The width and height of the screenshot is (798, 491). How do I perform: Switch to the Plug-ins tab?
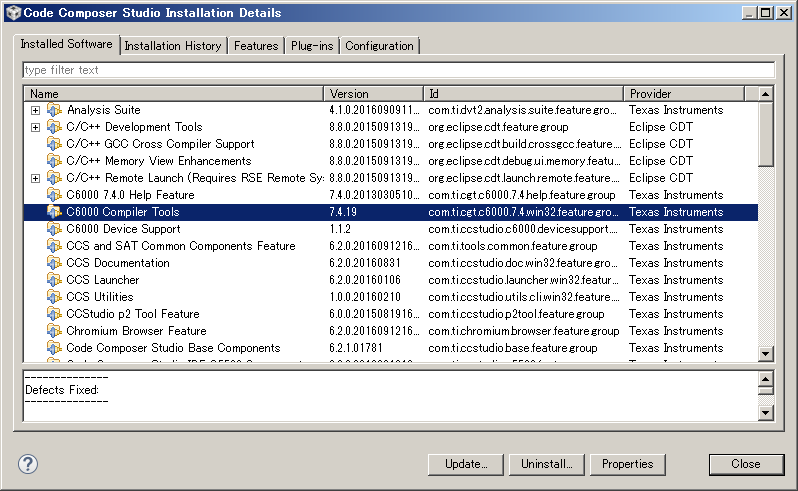tap(312, 46)
